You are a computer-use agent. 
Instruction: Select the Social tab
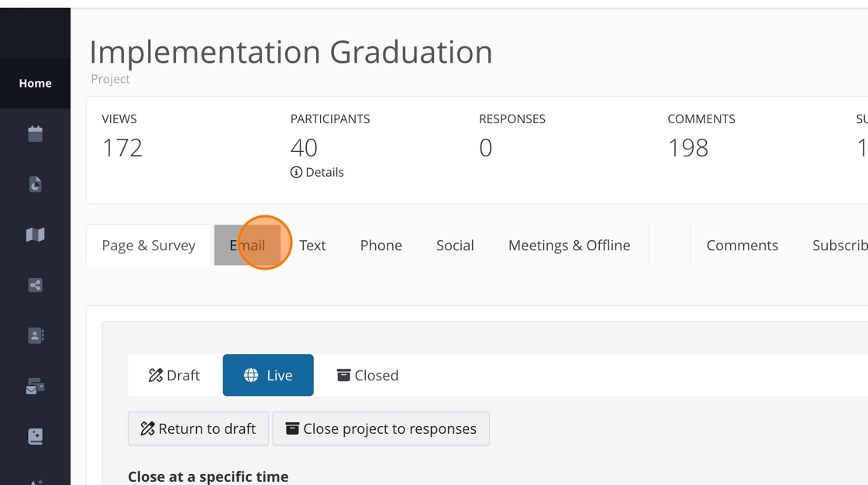tap(455, 246)
